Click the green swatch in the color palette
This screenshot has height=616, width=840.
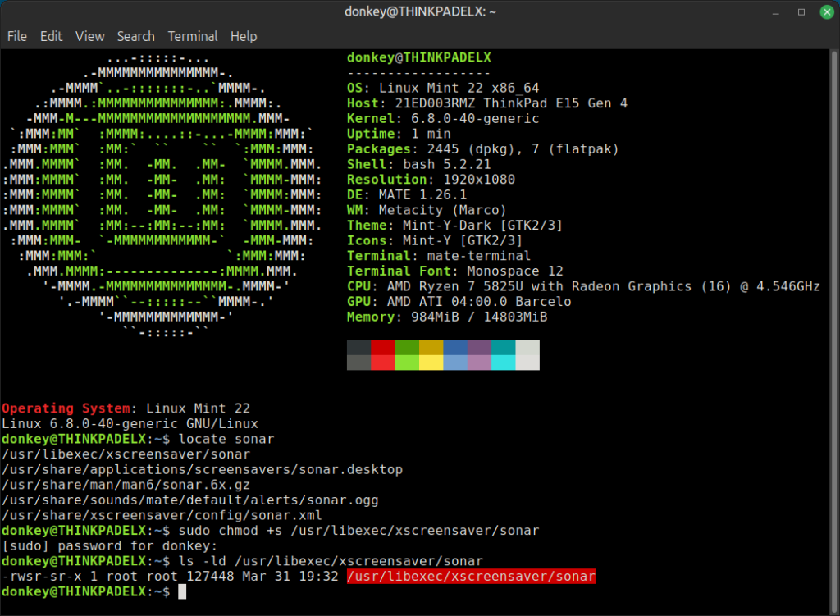pyautogui.click(x=408, y=354)
